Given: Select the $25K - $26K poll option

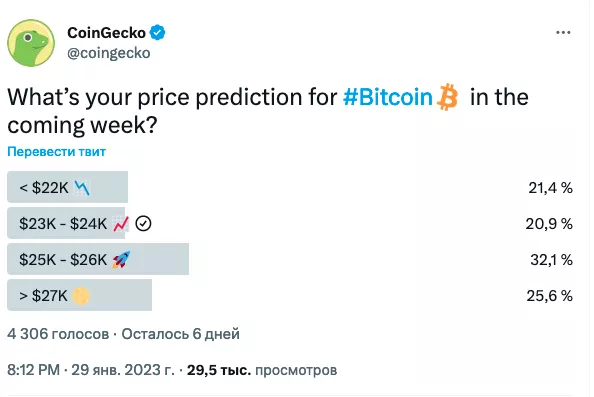Looking at the screenshot, I should tap(290, 259).
